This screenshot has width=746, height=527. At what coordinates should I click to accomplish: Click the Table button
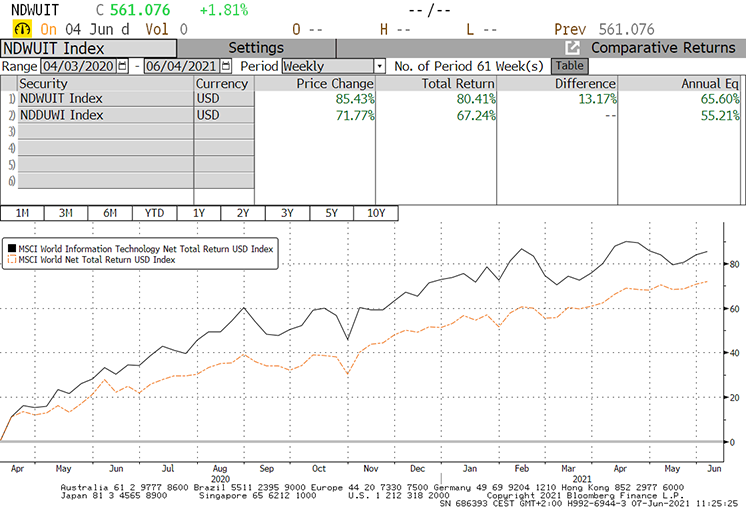(x=569, y=66)
